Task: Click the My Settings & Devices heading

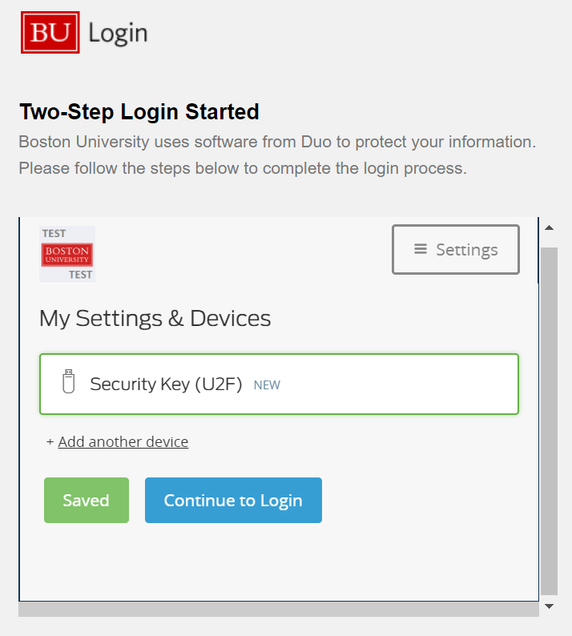Action: click(x=155, y=318)
